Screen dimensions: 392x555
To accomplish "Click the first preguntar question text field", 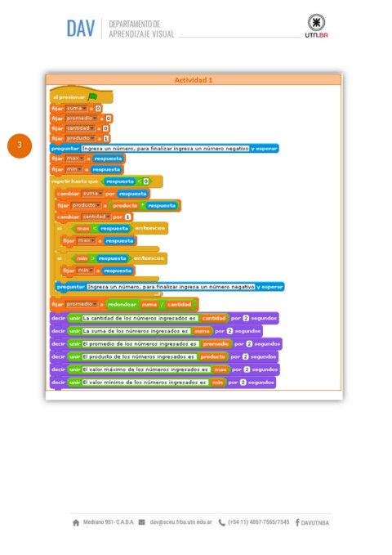I will (x=165, y=149).
